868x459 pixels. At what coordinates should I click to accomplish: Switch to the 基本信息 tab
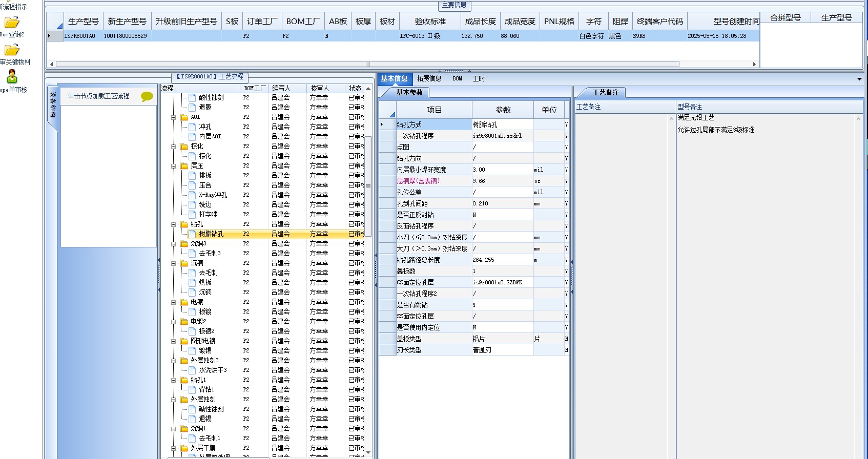click(x=394, y=79)
